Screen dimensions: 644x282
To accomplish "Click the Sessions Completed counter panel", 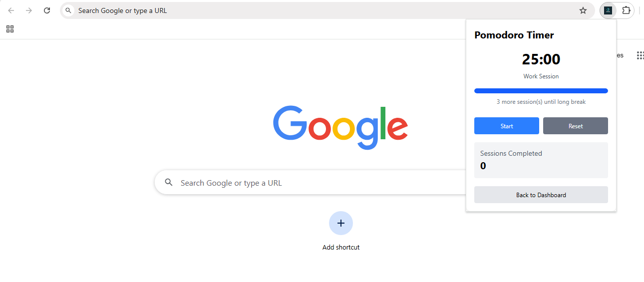I will point(541,160).
